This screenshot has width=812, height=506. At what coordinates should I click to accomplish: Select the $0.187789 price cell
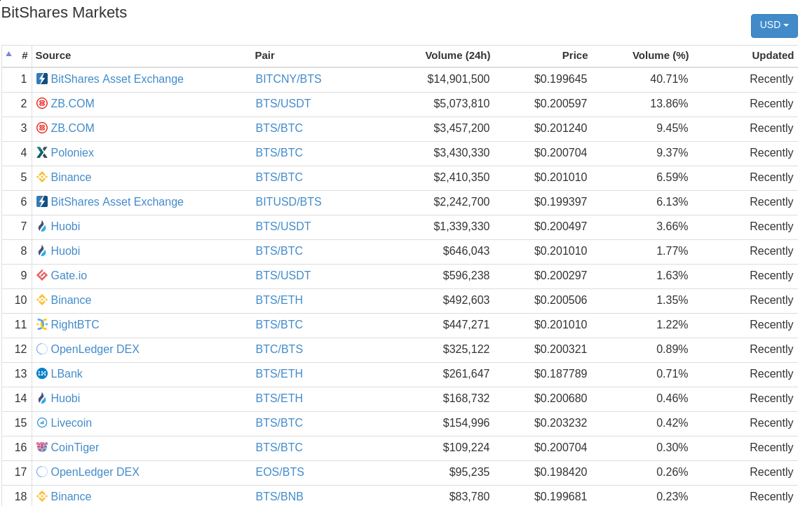560,373
